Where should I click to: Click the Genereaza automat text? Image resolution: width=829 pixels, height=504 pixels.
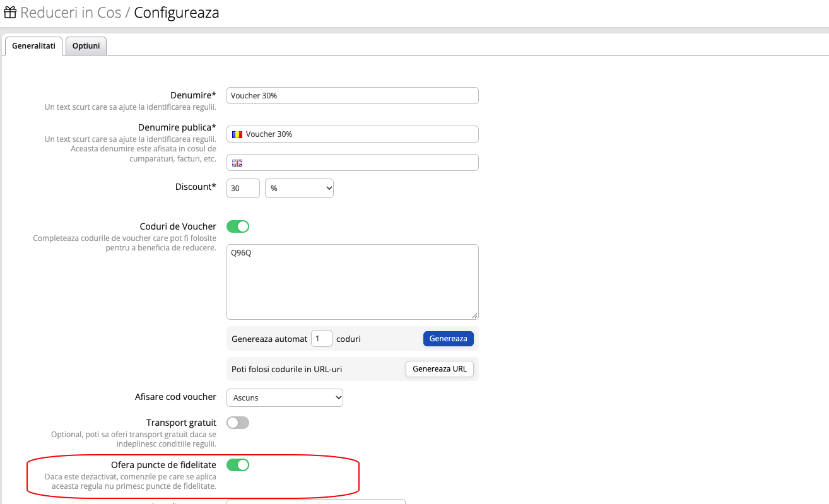point(269,339)
